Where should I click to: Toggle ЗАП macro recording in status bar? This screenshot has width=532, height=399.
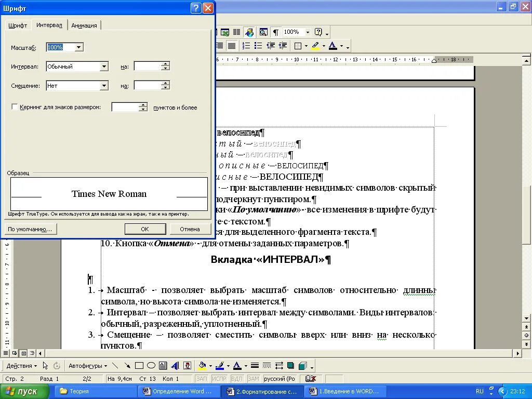tap(202, 379)
